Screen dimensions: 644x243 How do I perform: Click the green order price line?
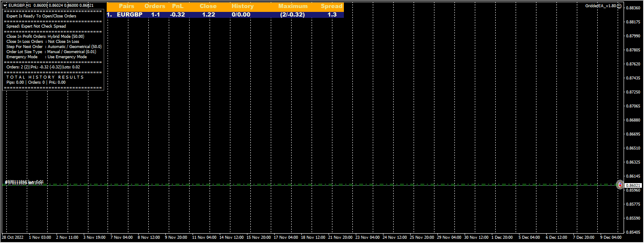coord(298,186)
